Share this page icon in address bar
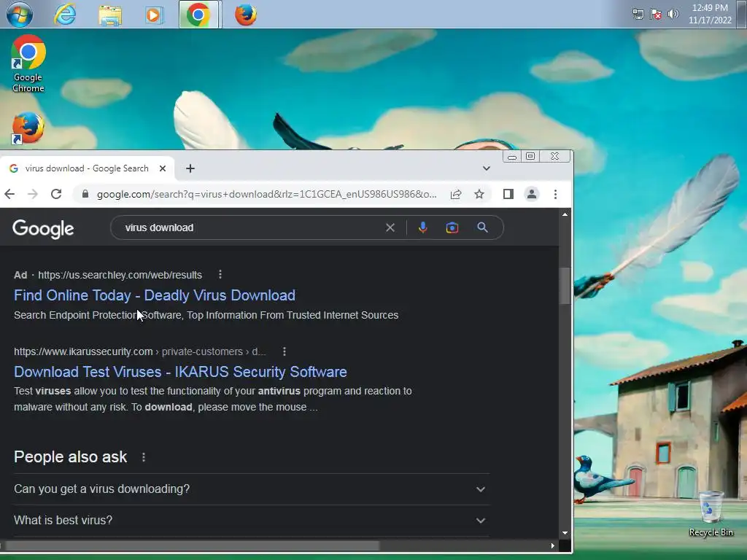This screenshot has width=747, height=560. [x=456, y=194]
